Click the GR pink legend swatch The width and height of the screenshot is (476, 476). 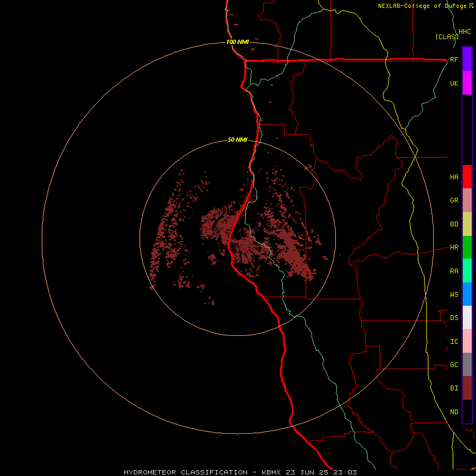(467, 200)
